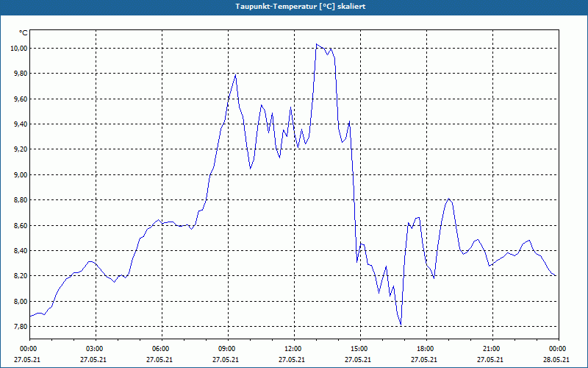
Task: Select the 10,00 y-axis label
Action: tap(19, 48)
